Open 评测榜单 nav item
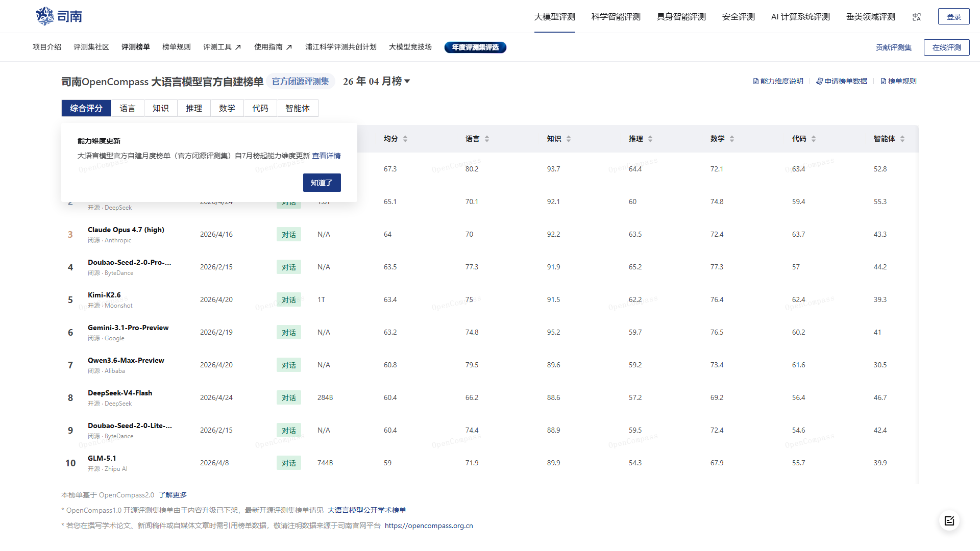The height and width of the screenshot is (551, 980). pos(136,47)
